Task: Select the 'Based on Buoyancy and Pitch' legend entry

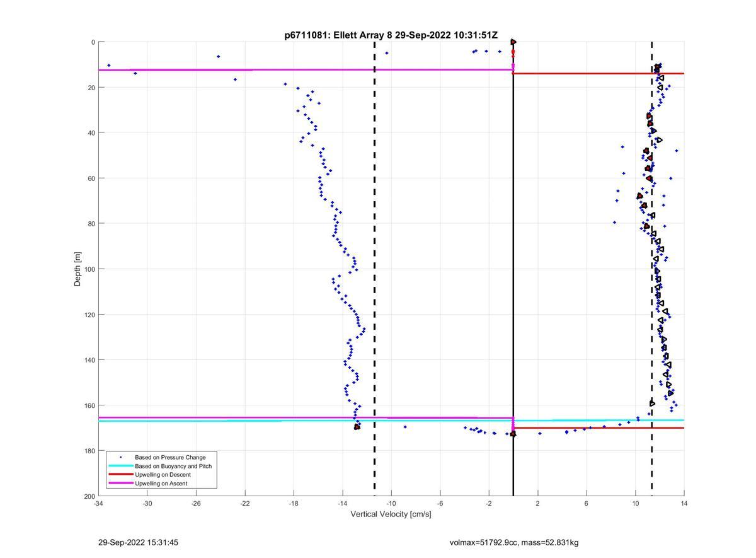Action: [173, 466]
